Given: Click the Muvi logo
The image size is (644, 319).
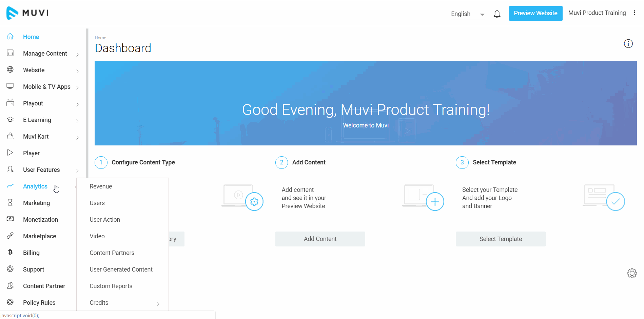Looking at the screenshot, I should (x=27, y=13).
